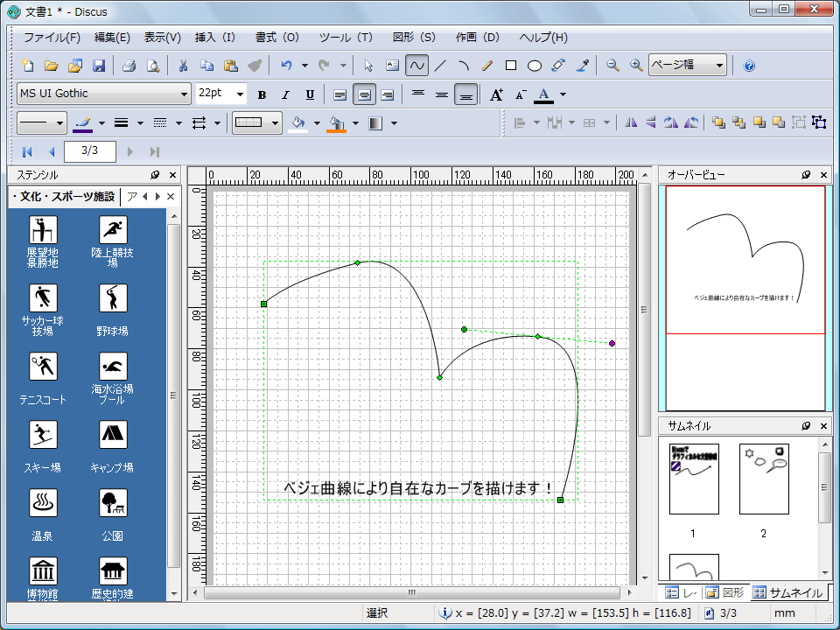Screen dimensions: 840x630
Task: Open print preview icon
Action: [153, 66]
